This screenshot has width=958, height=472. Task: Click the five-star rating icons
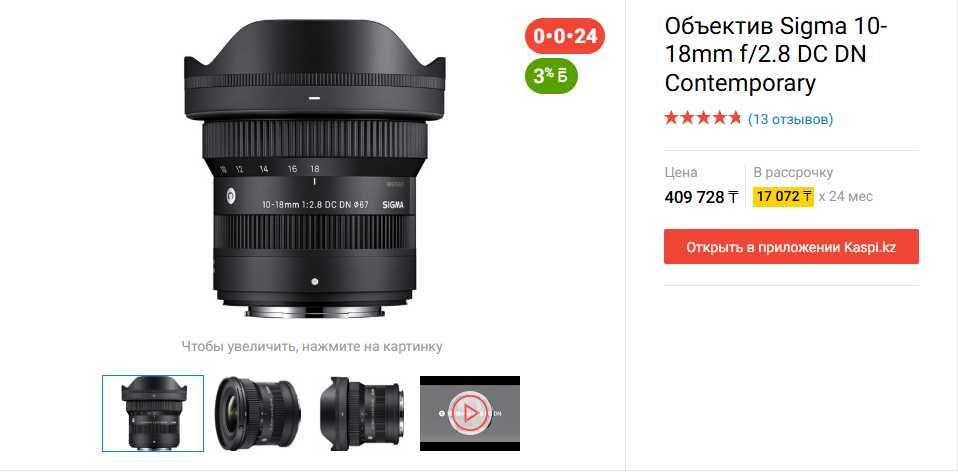[x=703, y=118]
